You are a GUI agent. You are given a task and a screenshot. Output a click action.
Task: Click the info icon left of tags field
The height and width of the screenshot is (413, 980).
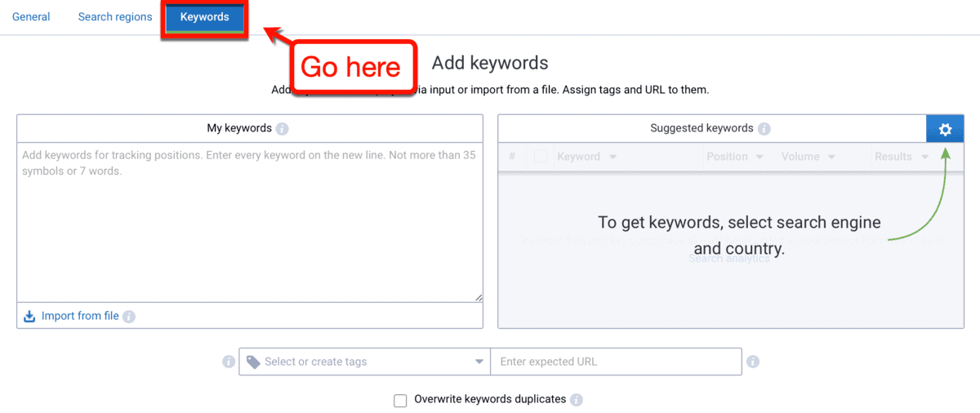pos(229,362)
